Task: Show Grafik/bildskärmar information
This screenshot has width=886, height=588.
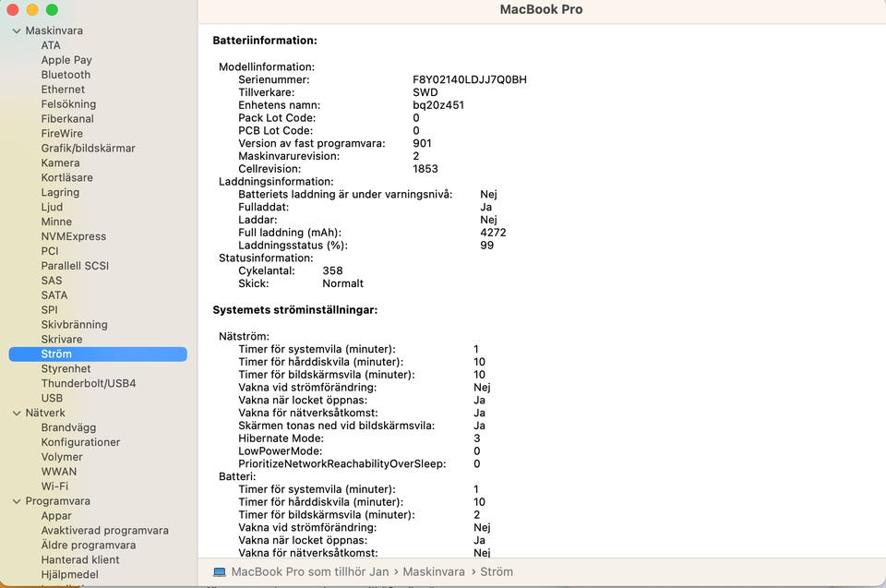Action: point(89,148)
